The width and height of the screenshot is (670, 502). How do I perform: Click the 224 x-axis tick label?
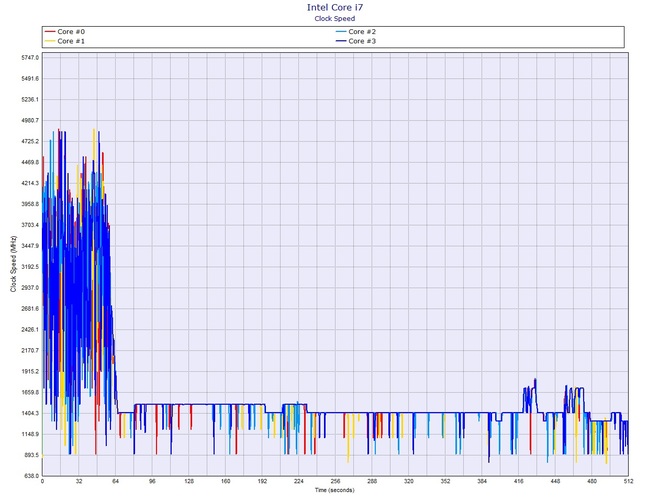pyautogui.click(x=299, y=481)
